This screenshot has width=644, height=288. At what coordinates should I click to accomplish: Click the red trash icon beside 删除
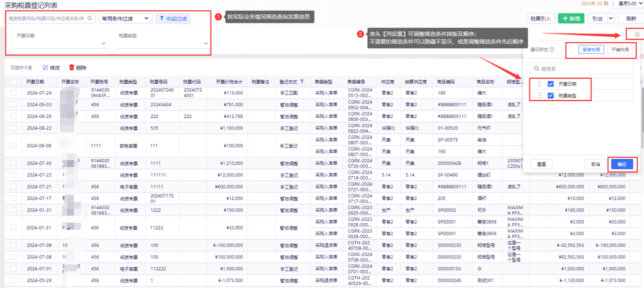(x=71, y=68)
